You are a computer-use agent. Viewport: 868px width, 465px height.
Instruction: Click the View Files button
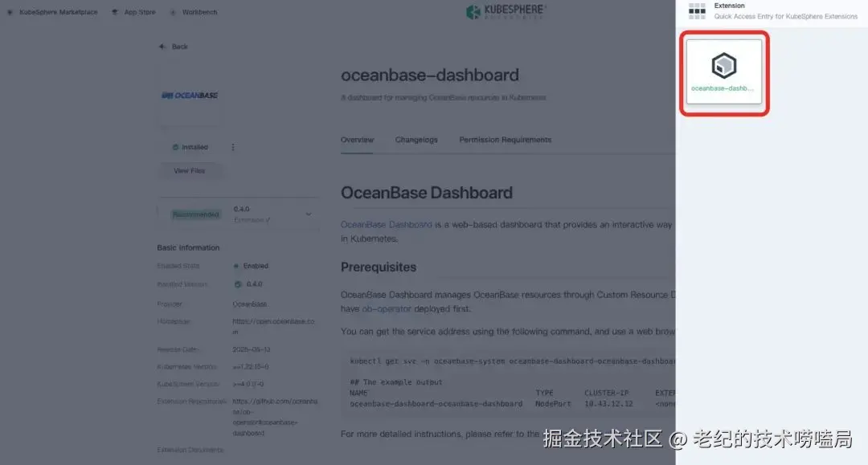point(190,171)
